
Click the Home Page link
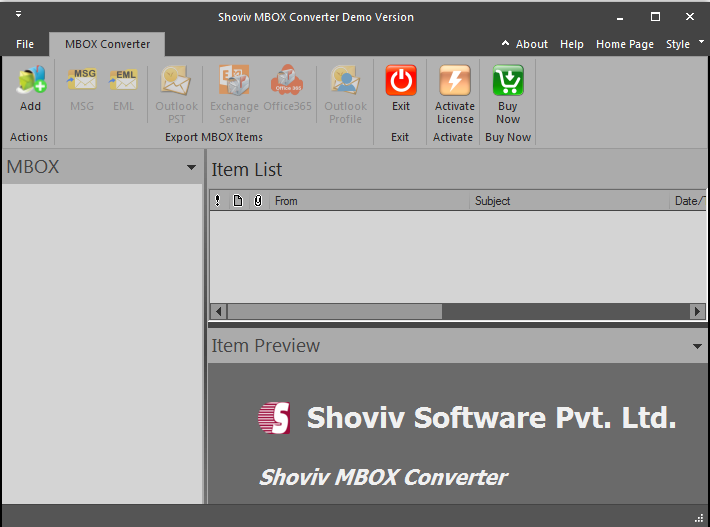point(624,44)
